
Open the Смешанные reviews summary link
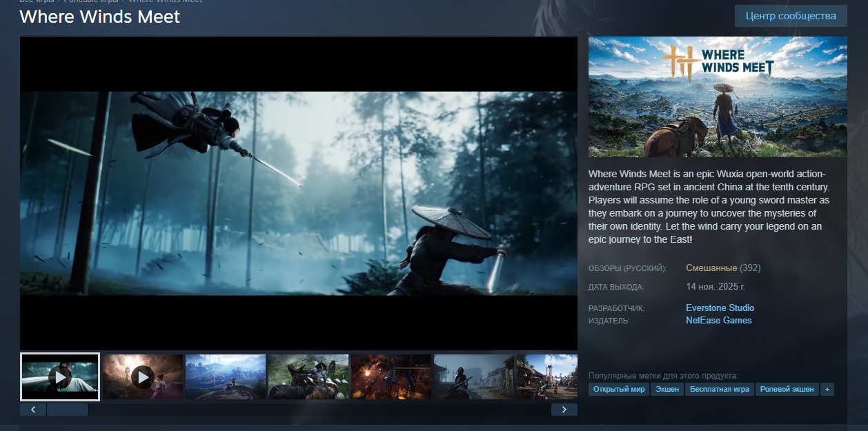(711, 268)
